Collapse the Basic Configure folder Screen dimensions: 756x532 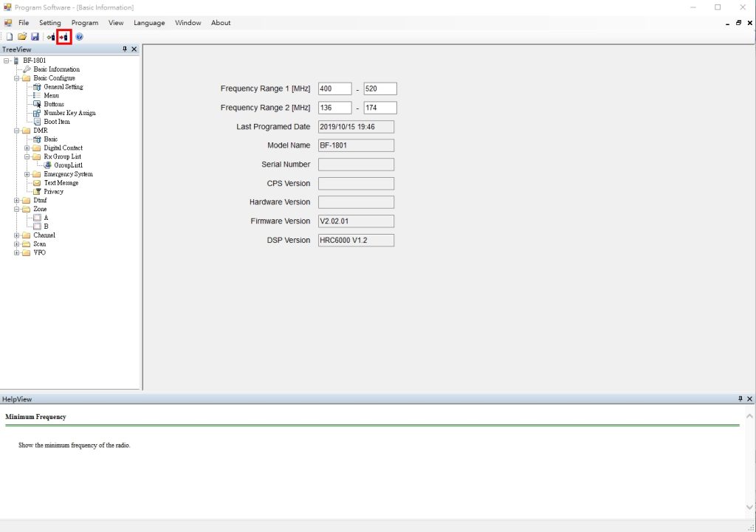pos(17,78)
